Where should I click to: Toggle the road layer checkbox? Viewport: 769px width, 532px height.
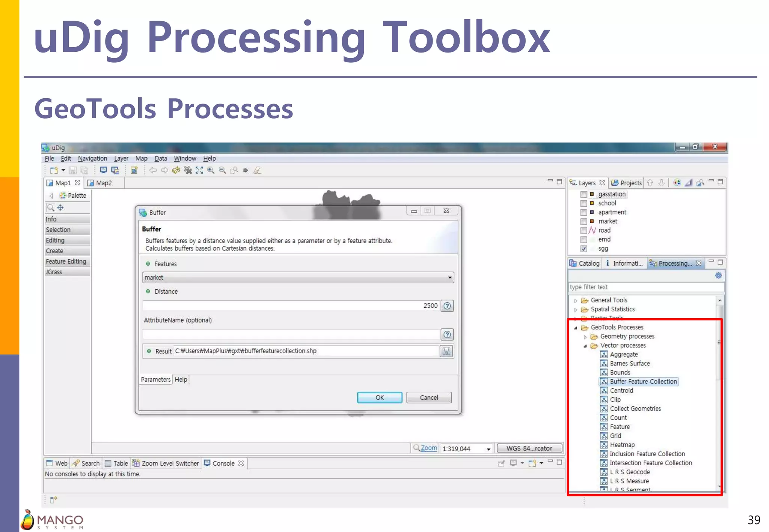pyautogui.click(x=584, y=230)
